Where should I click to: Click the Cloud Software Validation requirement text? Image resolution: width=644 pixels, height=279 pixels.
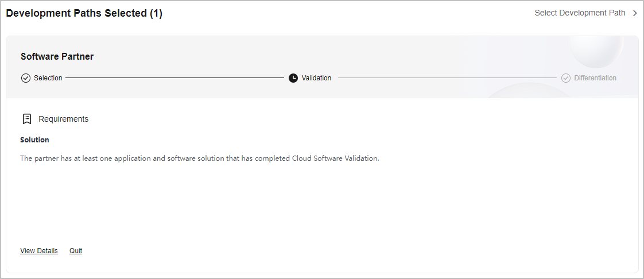[x=200, y=158]
